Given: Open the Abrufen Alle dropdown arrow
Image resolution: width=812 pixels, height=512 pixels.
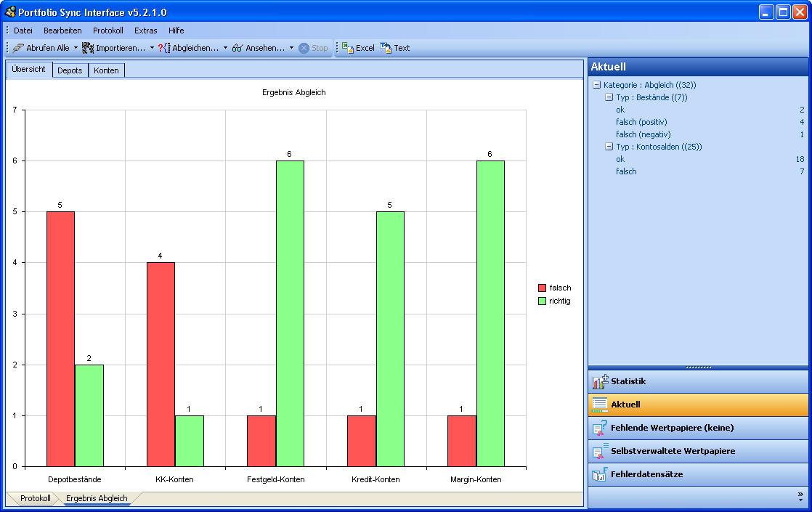Looking at the screenshot, I should [x=76, y=48].
